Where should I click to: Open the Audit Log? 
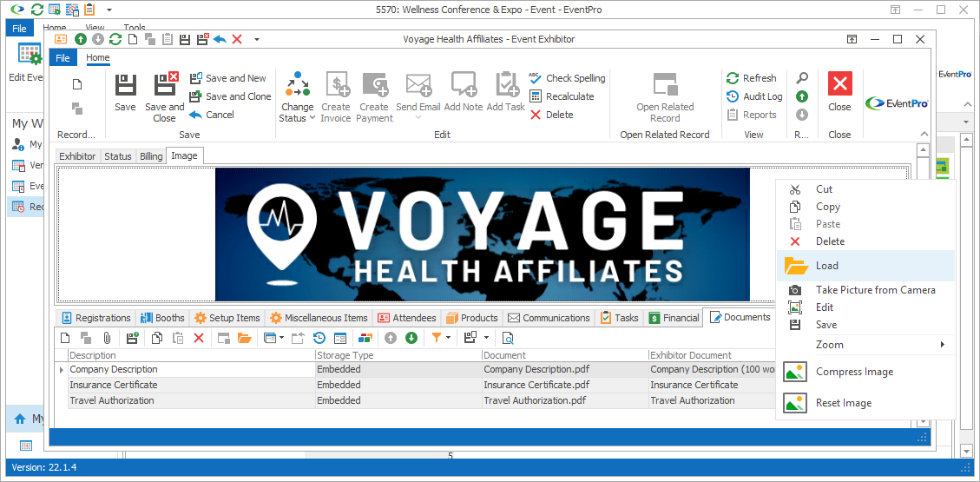pos(754,96)
